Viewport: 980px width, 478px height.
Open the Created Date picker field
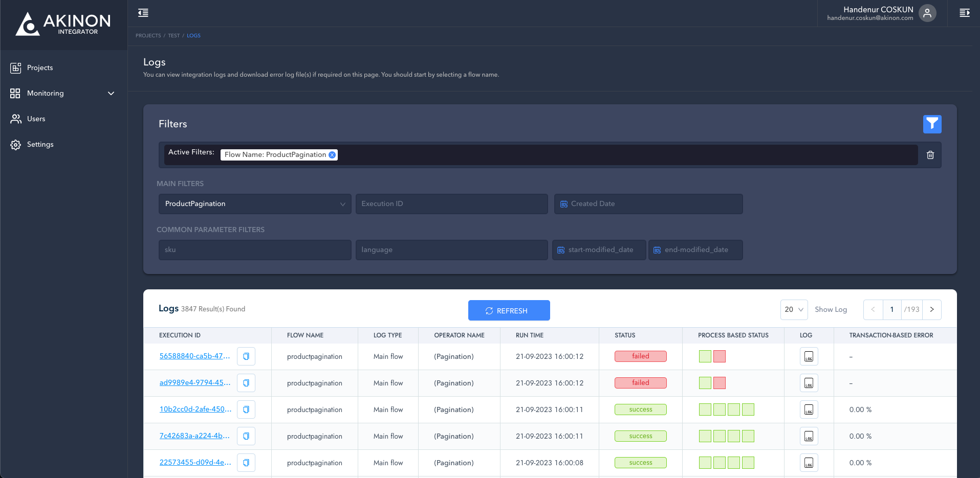(648, 204)
